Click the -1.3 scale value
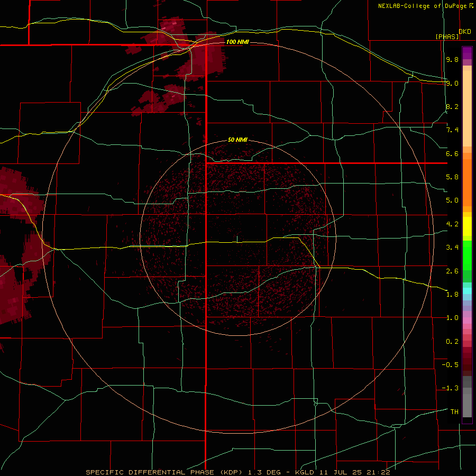The width and height of the screenshot is (476, 476). click(450, 388)
